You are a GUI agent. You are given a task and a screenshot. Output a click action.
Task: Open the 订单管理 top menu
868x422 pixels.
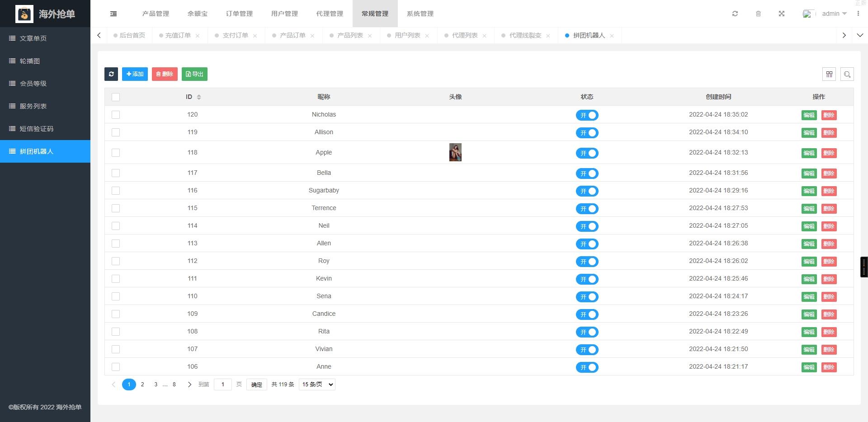tap(239, 14)
